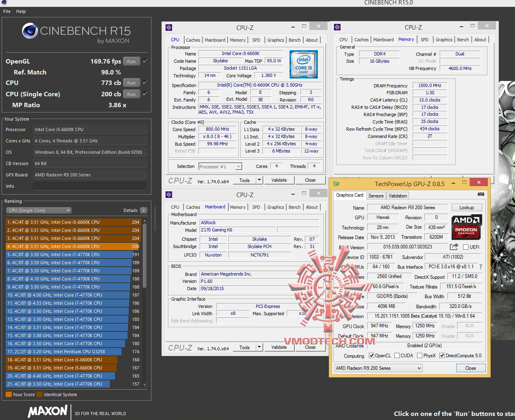Select highlighted ranking row 4 with score 200
The height and width of the screenshot is (420, 515).
click(73, 246)
